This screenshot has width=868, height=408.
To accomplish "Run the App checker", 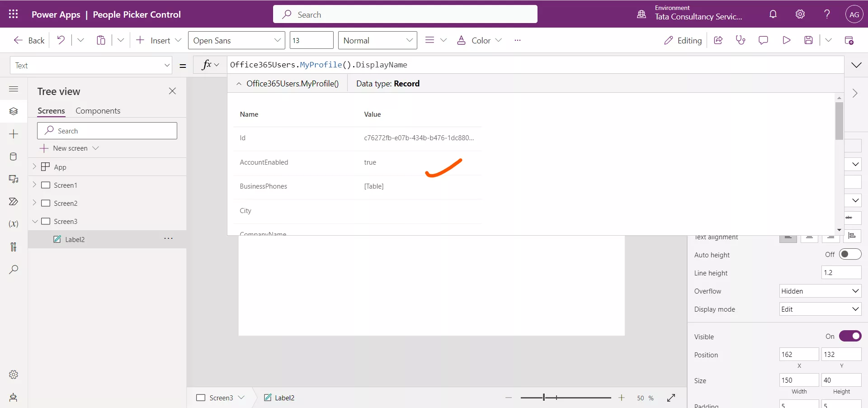I will click(x=741, y=40).
